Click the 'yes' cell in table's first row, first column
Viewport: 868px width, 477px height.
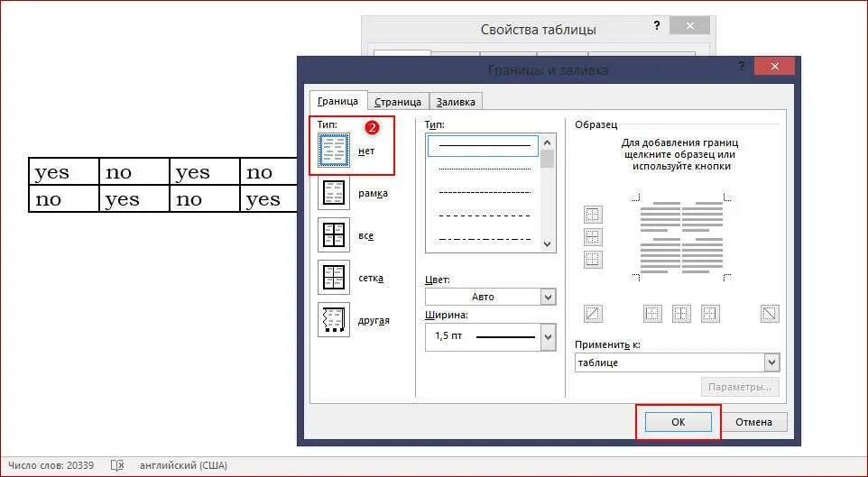pyautogui.click(x=64, y=172)
